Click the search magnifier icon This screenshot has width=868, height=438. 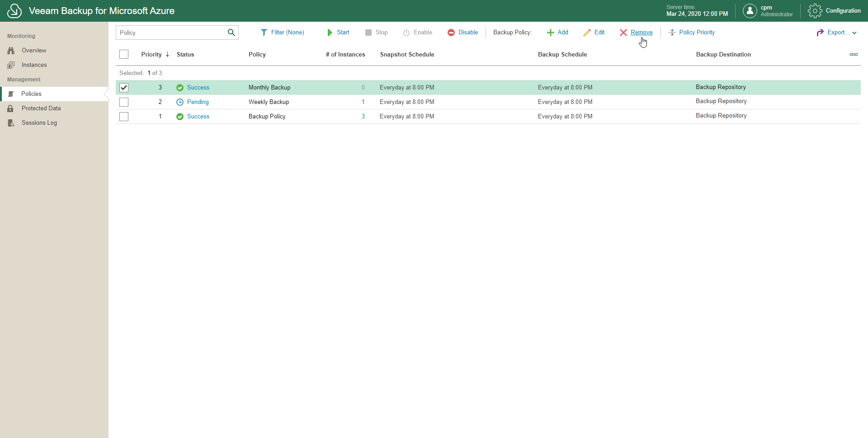(x=231, y=33)
